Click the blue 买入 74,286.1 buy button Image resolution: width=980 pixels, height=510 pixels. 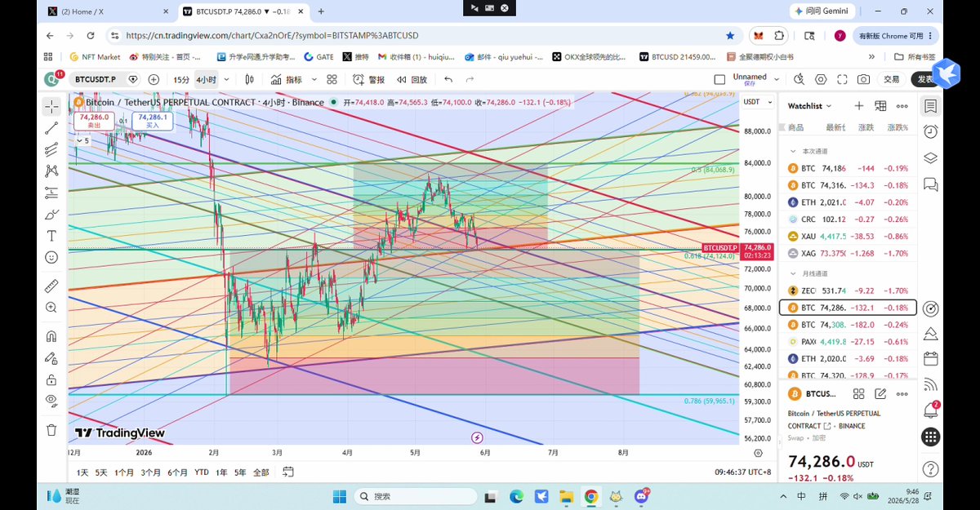coord(153,121)
